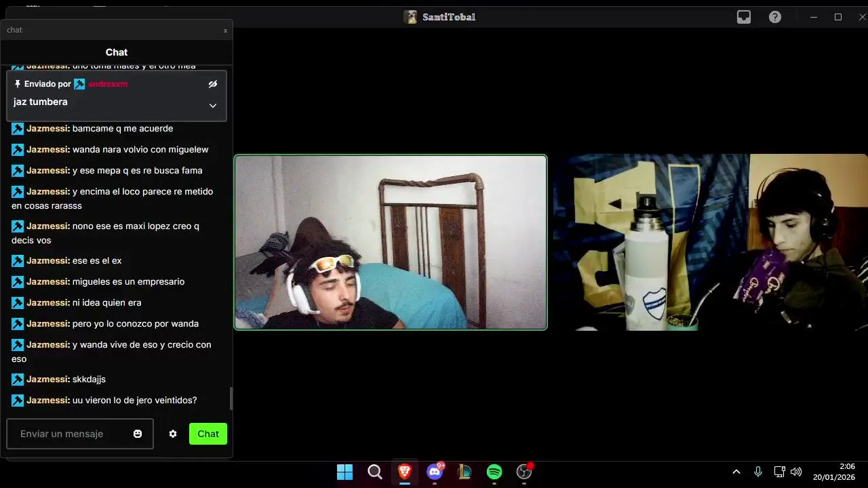Select the left webcam feed with green border
The width and height of the screenshot is (868, 488).
click(391, 243)
